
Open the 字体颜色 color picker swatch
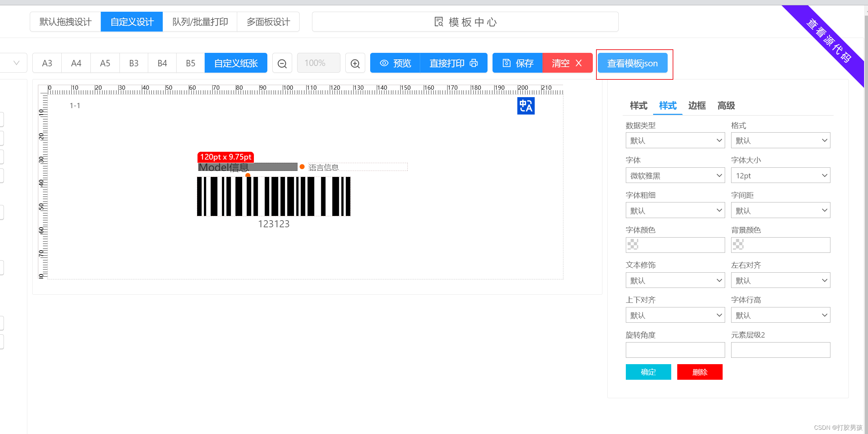[x=633, y=245]
